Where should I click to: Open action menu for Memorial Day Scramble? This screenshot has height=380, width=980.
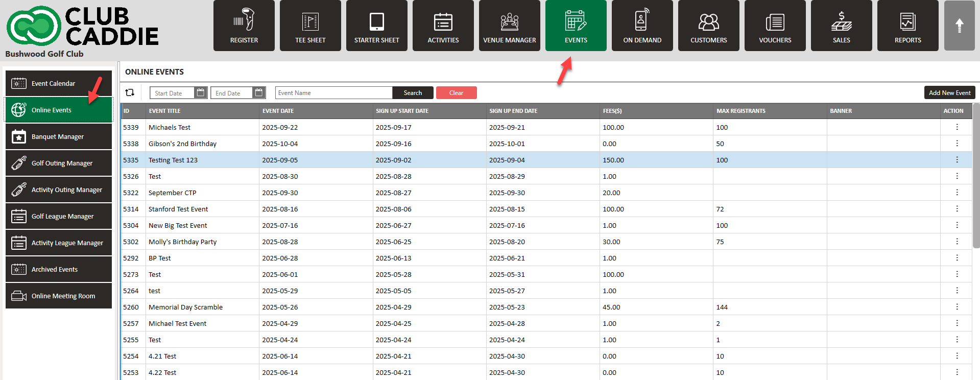pyautogui.click(x=957, y=307)
